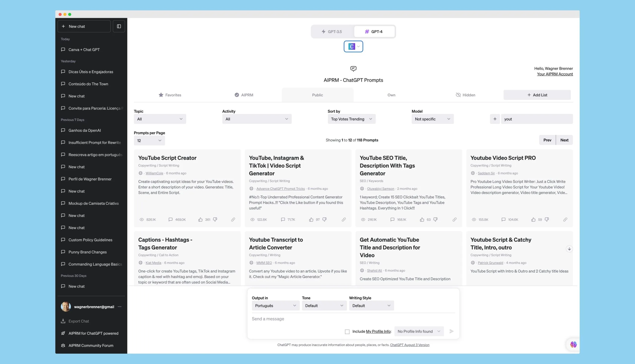Switch model to GPT-3.5
Image resolution: width=635 pixels, height=364 pixels.
(x=332, y=31)
